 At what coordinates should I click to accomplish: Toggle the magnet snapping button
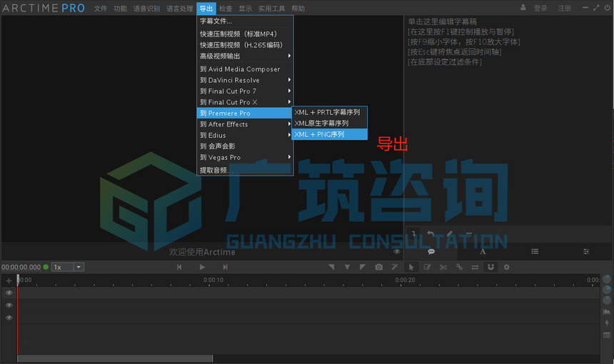point(490,268)
